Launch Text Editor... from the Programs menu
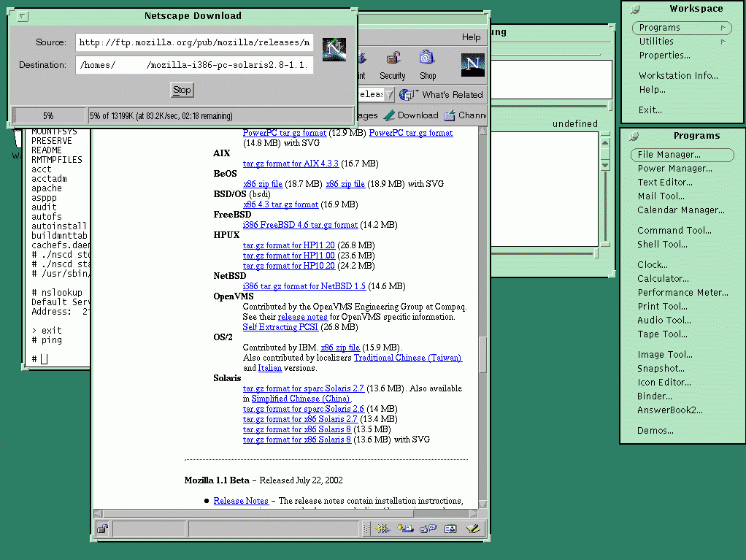The width and height of the screenshot is (746, 560). (x=665, y=183)
